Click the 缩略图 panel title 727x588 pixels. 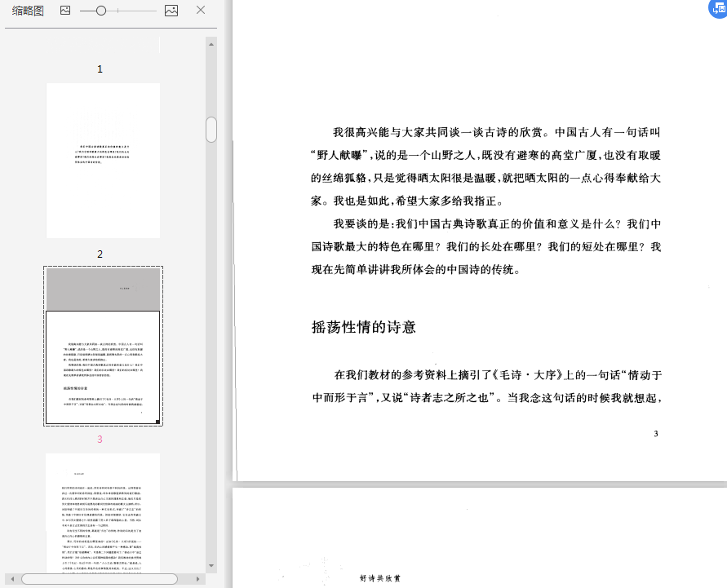[28, 11]
